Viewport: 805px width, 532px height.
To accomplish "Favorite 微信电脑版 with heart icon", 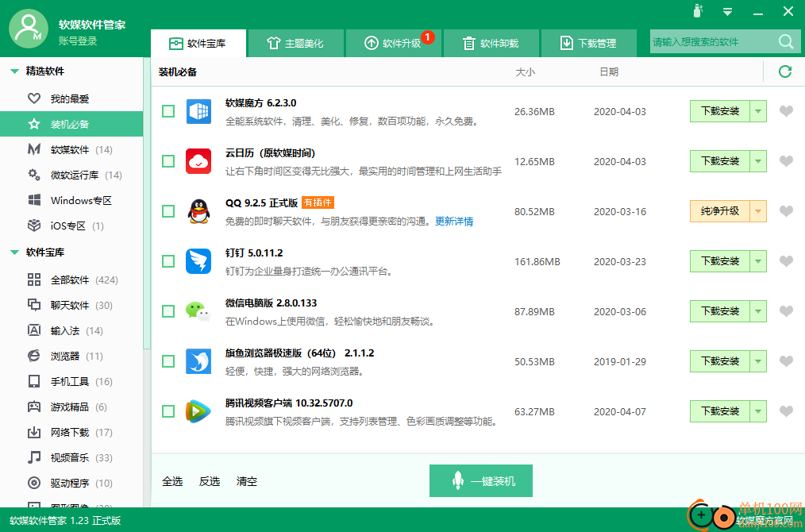I will click(x=786, y=310).
